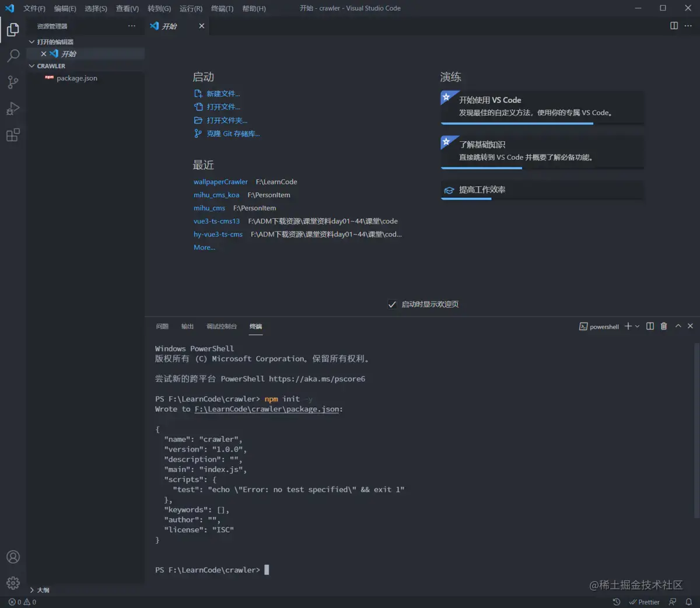The image size is (700, 608).
Task: Switch to the 输出 panel tab
Action: [187, 326]
